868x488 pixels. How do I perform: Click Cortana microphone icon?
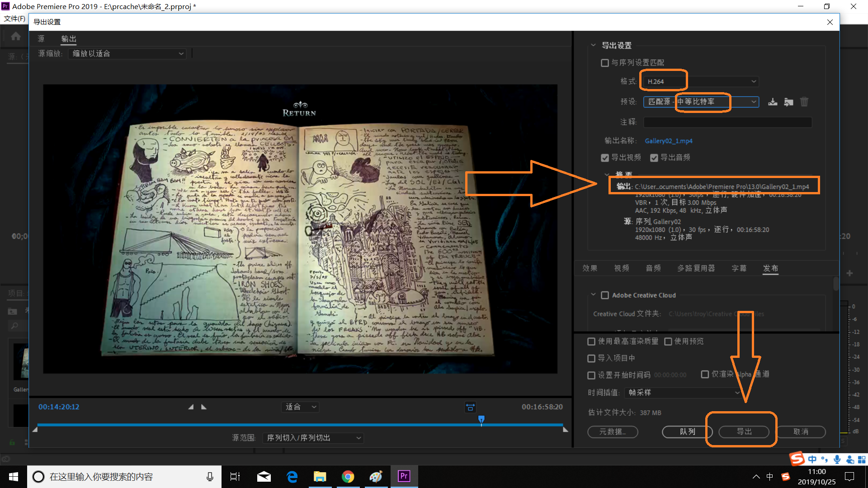pos(210,477)
